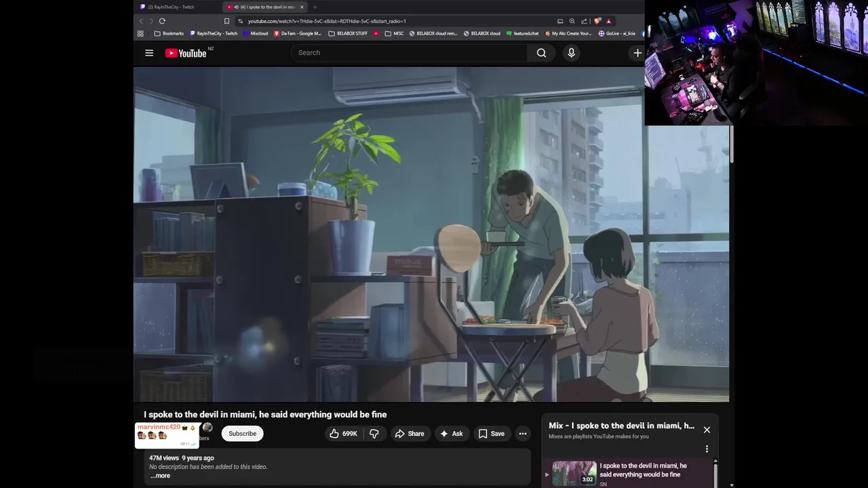Open the BELABOX cloud rem... bookmark

433,33
